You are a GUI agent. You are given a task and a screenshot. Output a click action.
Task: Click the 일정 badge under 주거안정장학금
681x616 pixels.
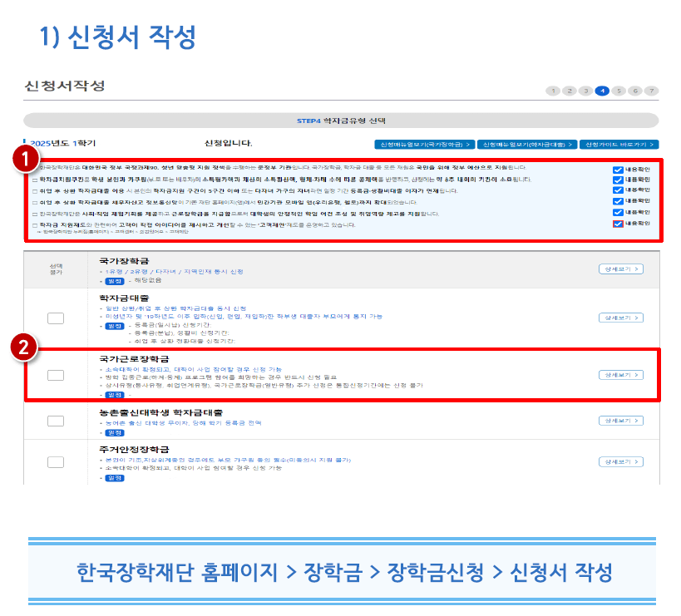coord(115,478)
